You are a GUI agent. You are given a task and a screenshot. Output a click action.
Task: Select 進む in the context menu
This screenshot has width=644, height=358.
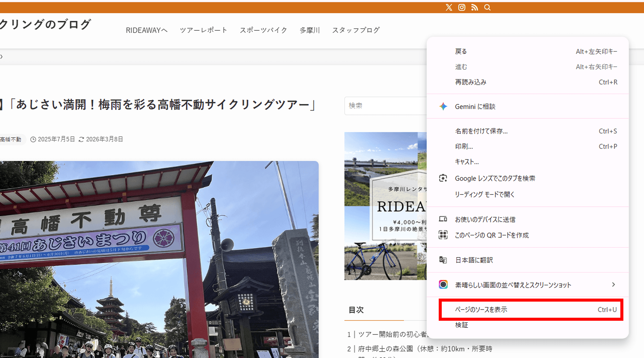click(528, 67)
